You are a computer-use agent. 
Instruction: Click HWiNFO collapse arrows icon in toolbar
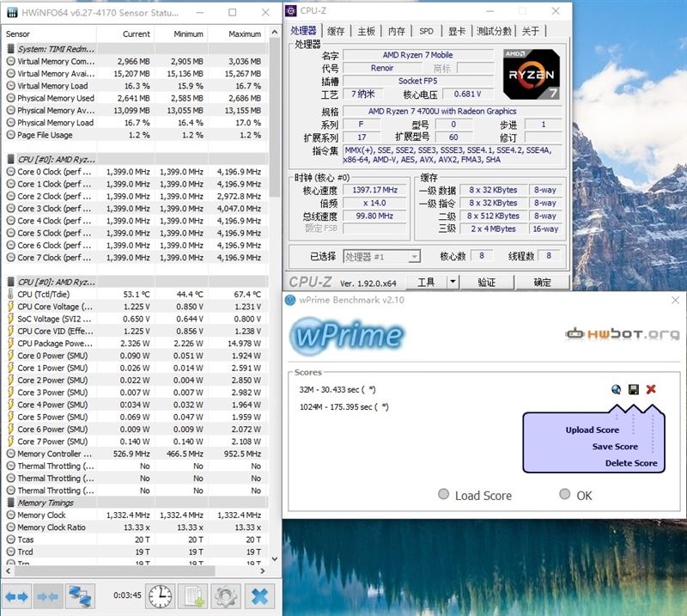coord(48,596)
